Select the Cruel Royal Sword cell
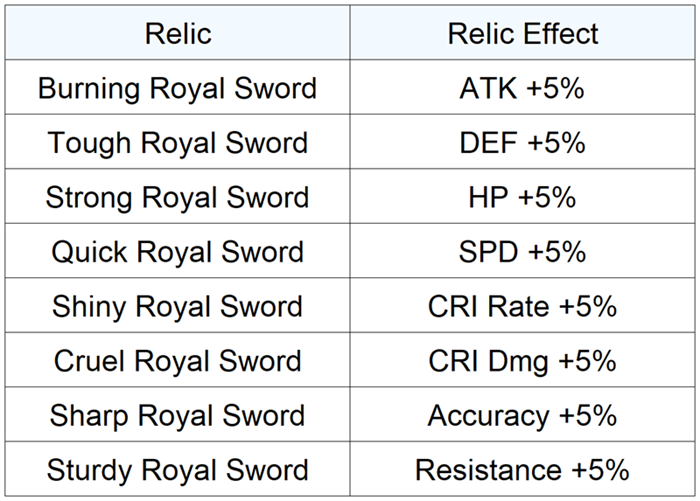 pos(178,360)
